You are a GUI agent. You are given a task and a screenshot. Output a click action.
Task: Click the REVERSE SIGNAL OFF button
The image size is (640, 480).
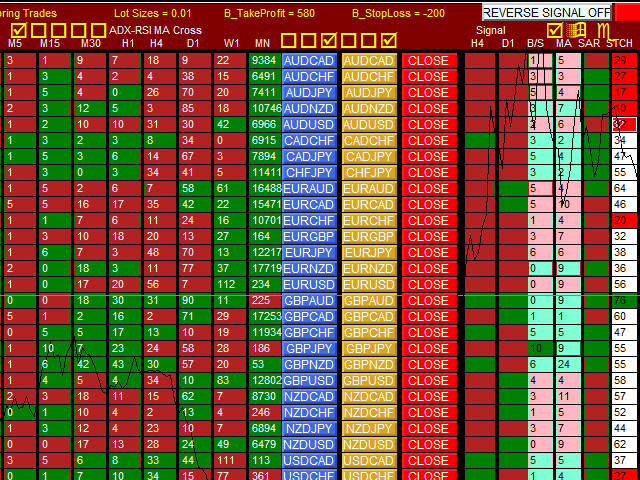pyautogui.click(x=547, y=12)
